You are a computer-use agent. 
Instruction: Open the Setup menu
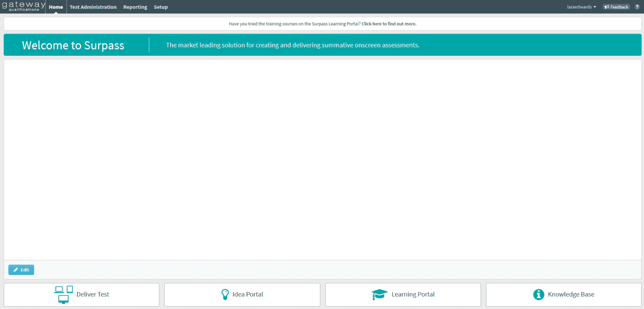161,7
